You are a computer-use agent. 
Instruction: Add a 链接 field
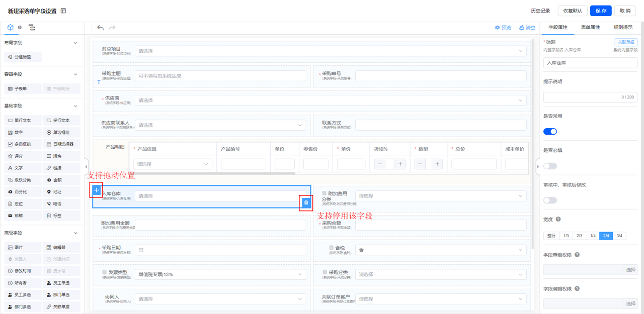[61, 168]
